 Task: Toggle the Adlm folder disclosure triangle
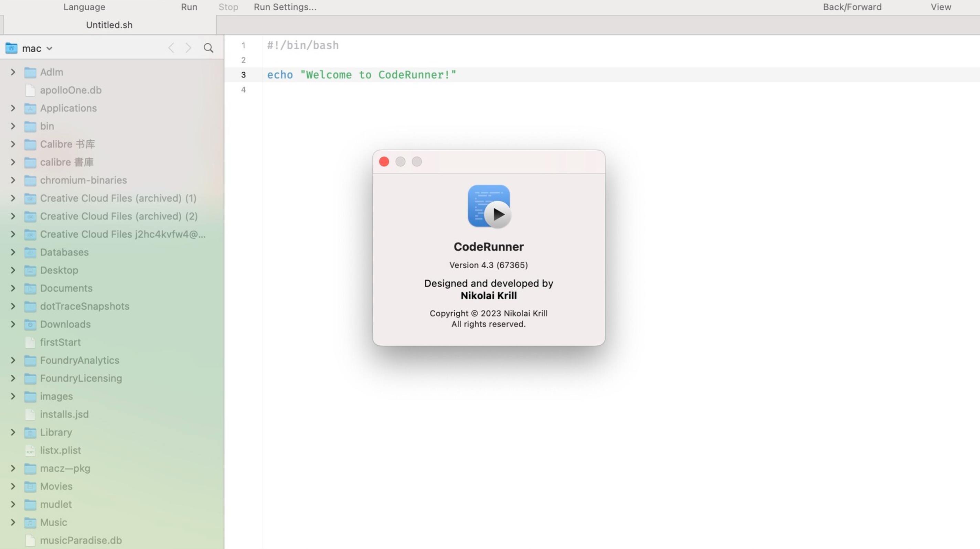[x=12, y=72]
